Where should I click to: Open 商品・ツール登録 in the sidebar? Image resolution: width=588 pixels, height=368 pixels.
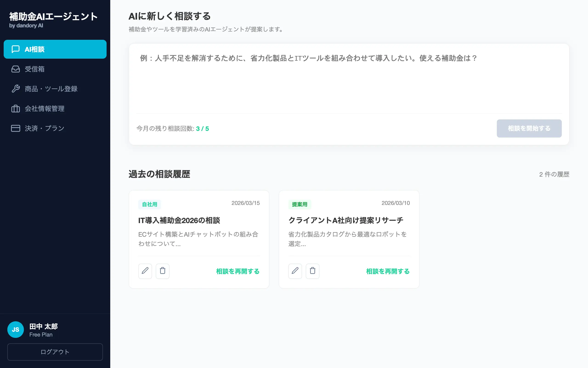[55, 89]
